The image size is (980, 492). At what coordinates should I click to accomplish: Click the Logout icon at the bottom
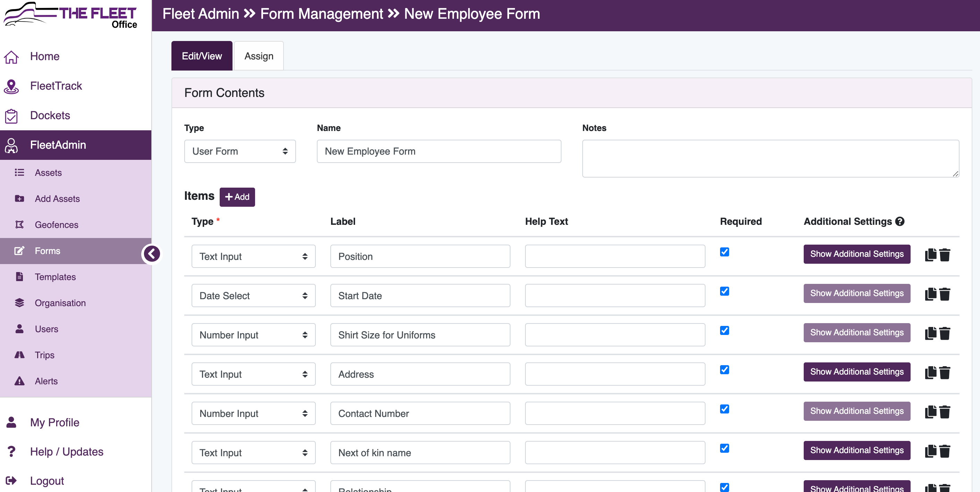pyautogui.click(x=11, y=480)
